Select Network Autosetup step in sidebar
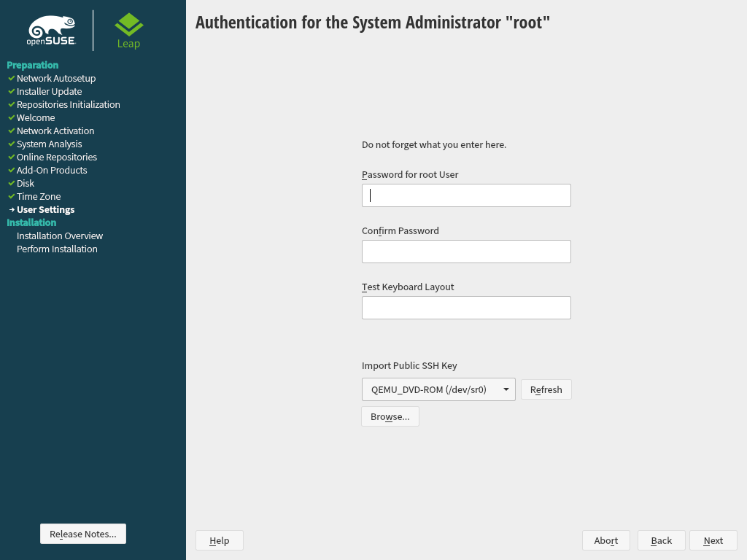The width and height of the screenshot is (747, 560). 56,78
